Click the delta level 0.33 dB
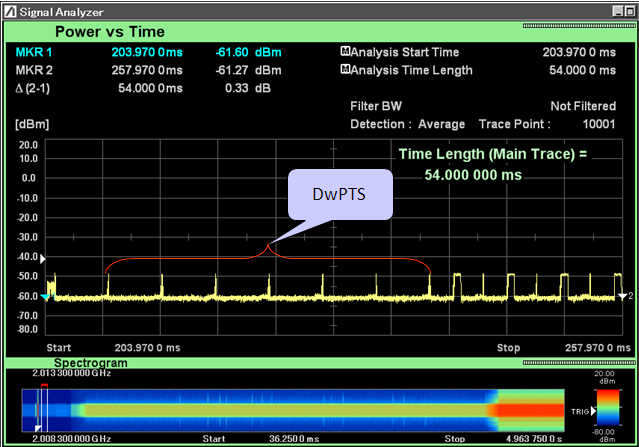This screenshot has height=447, width=639. 248,88
